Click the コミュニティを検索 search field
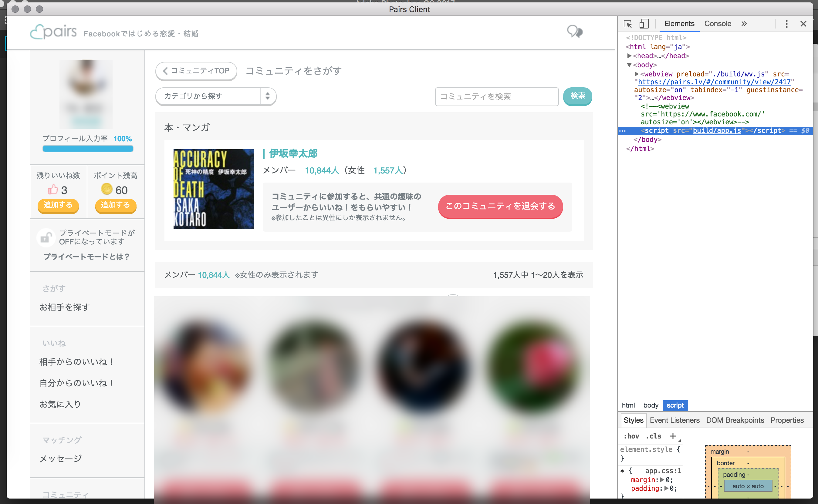Image resolution: width=818 pixels, height=504 pixels. click(x=497, y=97)
